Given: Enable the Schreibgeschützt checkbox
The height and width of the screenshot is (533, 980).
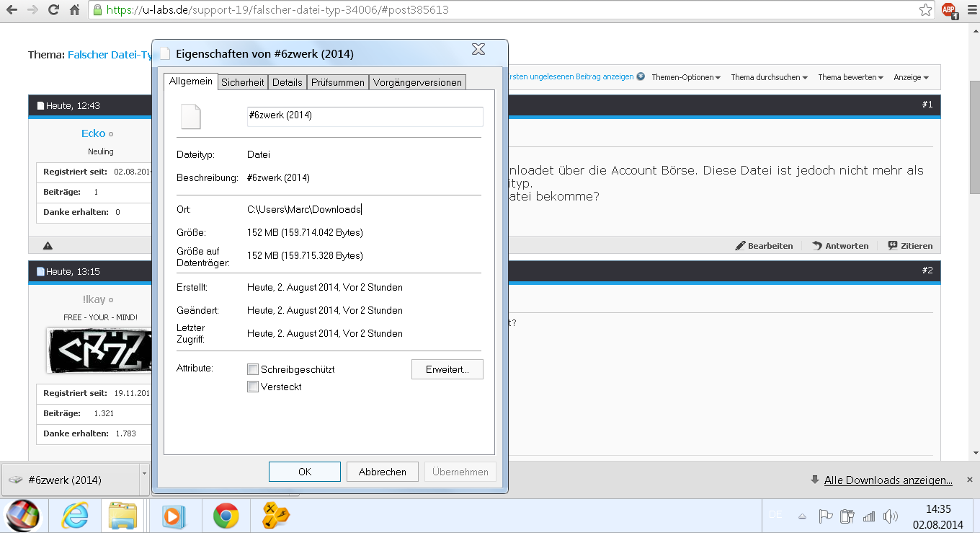Looking at the screenshot, I should (253, 369).
